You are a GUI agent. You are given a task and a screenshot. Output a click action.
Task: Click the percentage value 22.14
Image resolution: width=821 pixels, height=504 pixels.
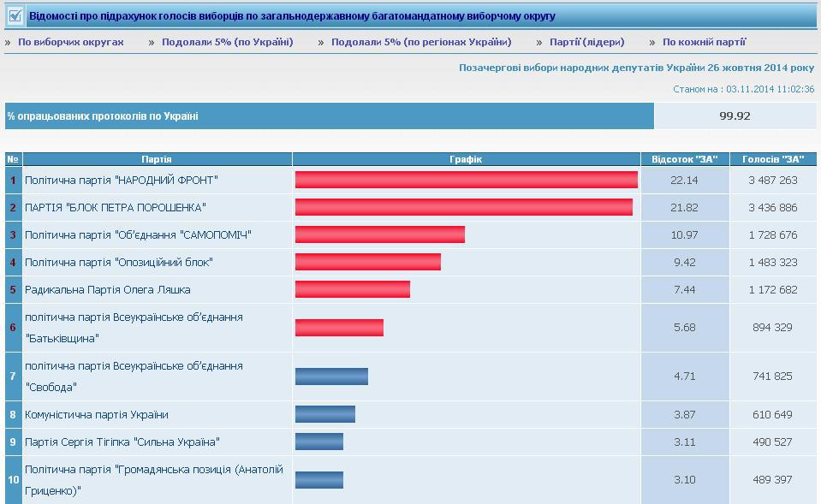pyautogui.click(x=684, y=180)
